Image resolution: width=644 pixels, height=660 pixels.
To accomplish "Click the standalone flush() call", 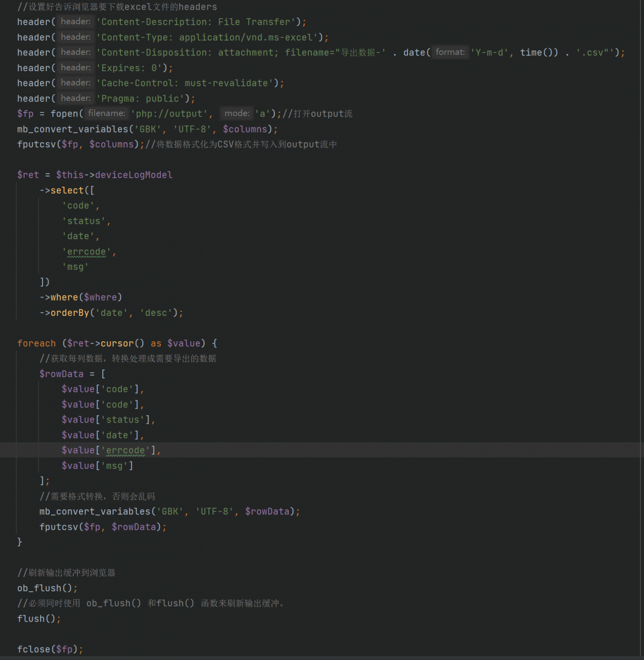I will [x=39, y=619].
